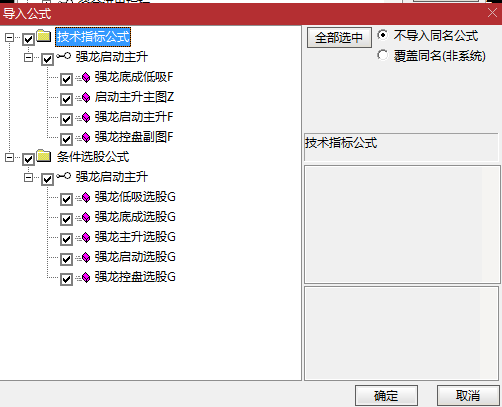Click the 全部选中 button

tap(339, 37)
